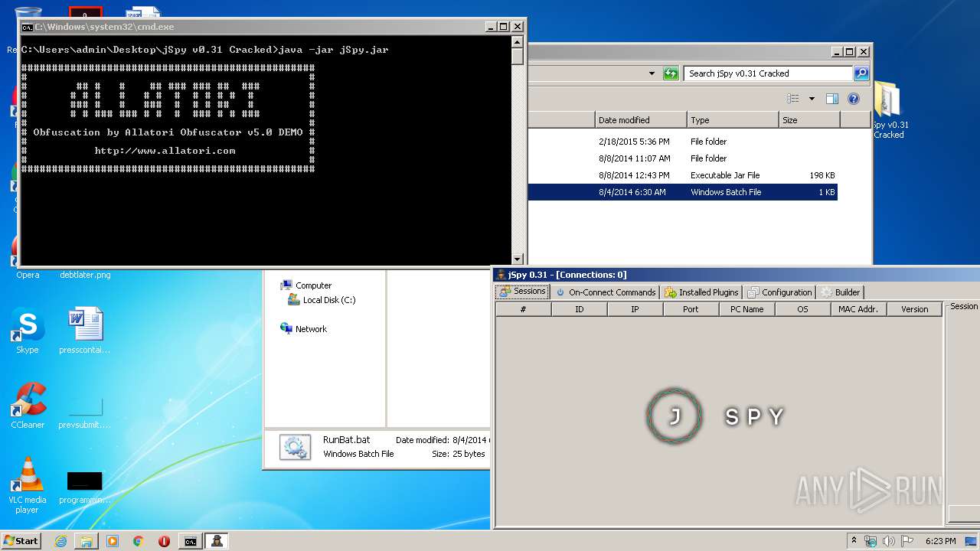Image resolution: width=980 pixels, height=551 pixels.
Task: Select the folder row dated 2/18/2015
Action: tap(682, 142)
